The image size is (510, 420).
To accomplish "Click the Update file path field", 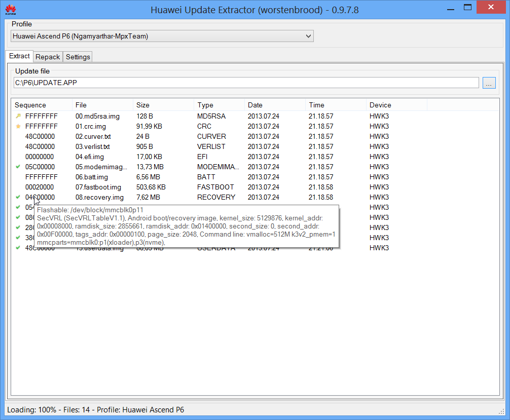I will point(246,83).
